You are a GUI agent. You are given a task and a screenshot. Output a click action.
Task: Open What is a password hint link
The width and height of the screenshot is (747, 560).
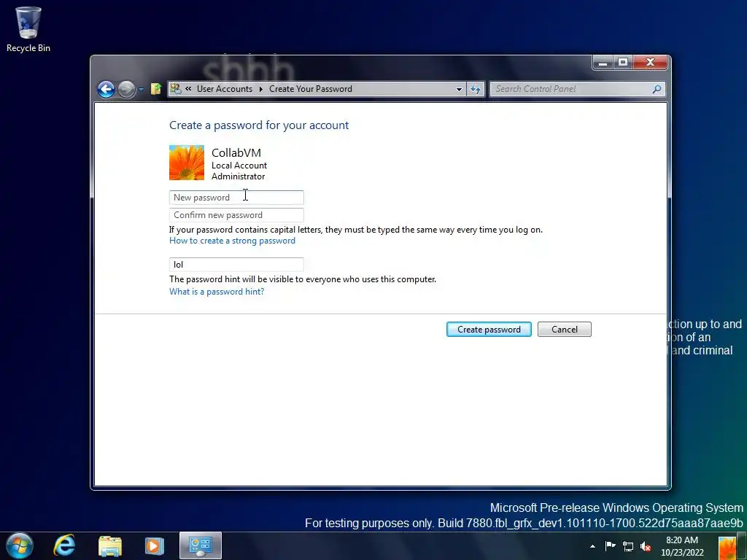pos(217,292)
